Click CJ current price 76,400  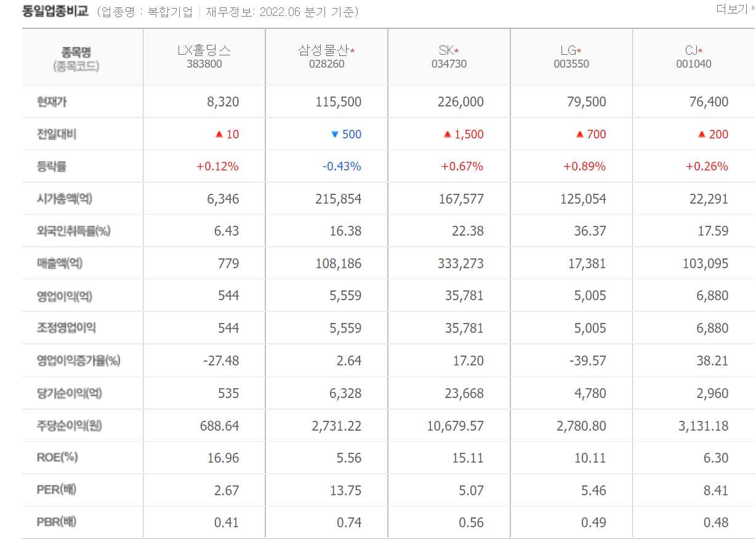coord(709,102)
